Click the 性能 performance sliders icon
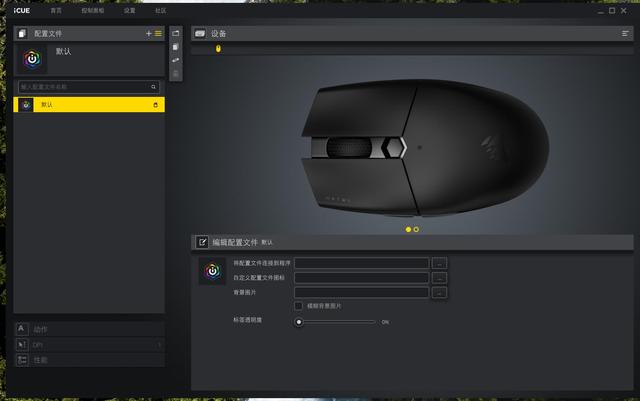The width and height of the screenshot is (640, 401). click(x=22, y=360)
